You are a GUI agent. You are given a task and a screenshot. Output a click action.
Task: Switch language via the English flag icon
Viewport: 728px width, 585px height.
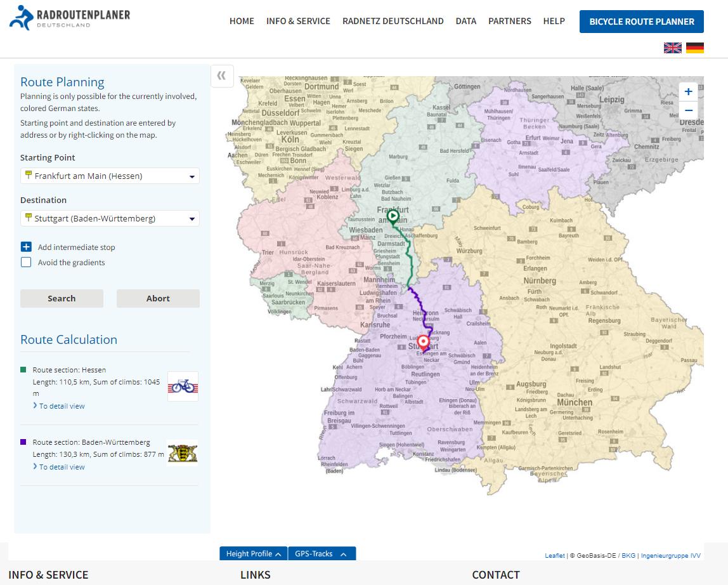coord(672,47)
